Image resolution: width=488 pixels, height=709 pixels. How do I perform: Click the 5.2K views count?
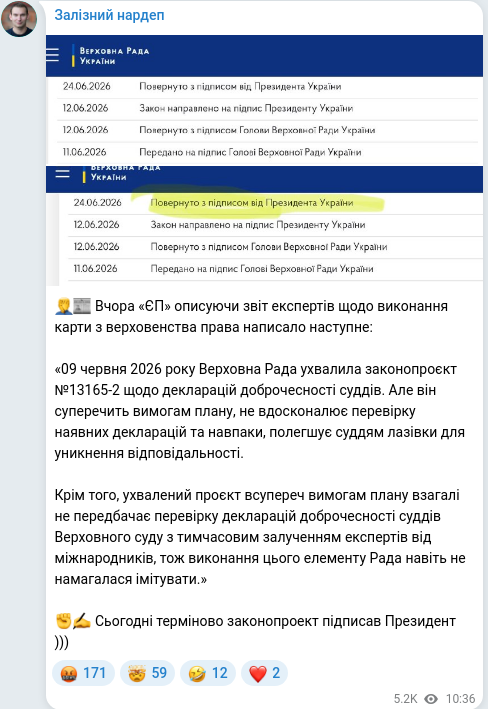click(x=405, y=699)
